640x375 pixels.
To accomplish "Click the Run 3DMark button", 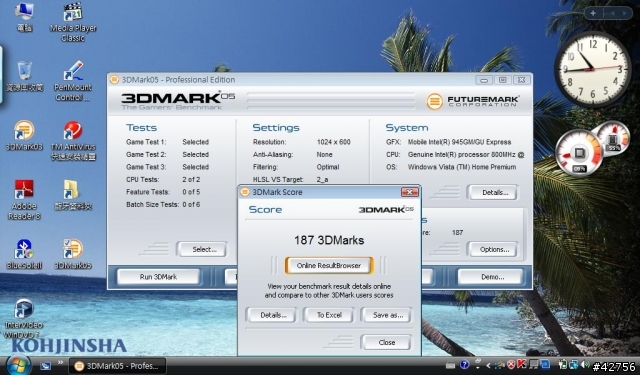I will pyautogui.click(x=158, y=277).
